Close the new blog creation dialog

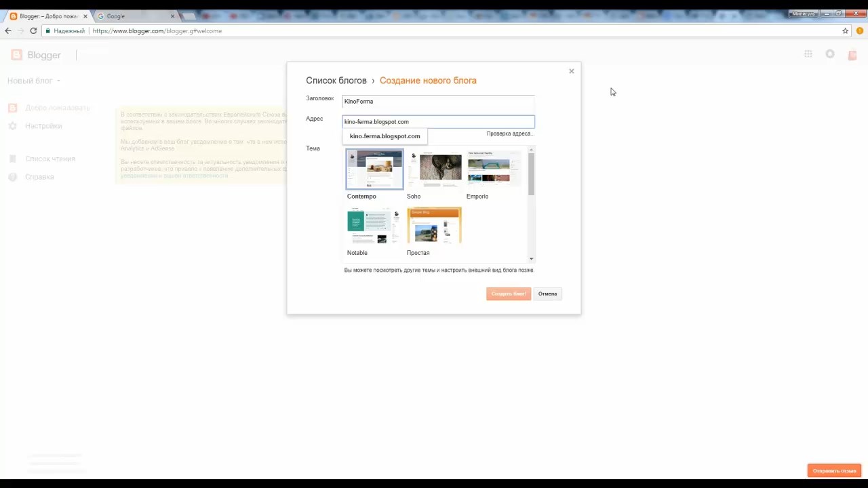tap(571, 71)
